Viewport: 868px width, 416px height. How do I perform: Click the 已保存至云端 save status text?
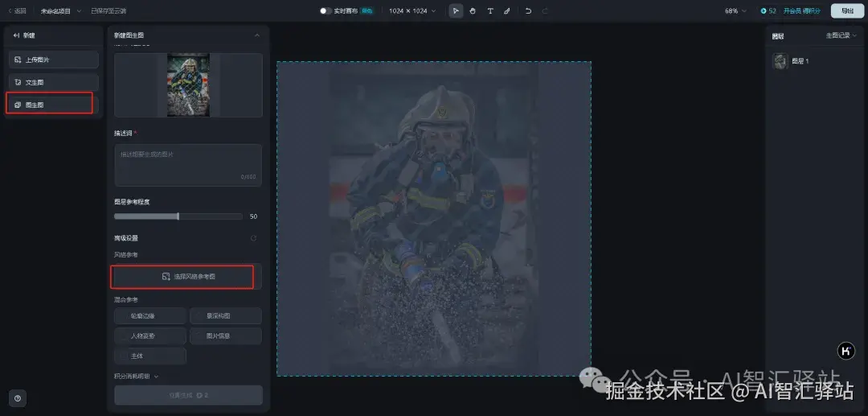click(108, 11)
